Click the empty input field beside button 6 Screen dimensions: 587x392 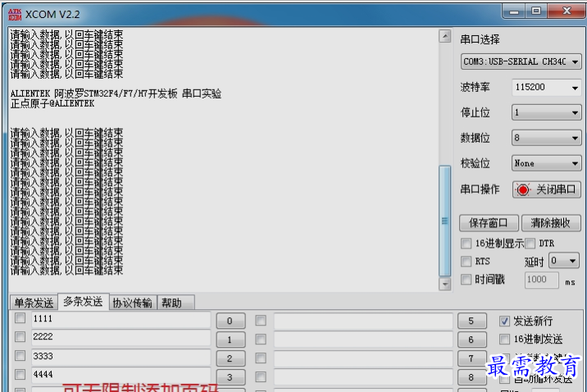(363, 340)
